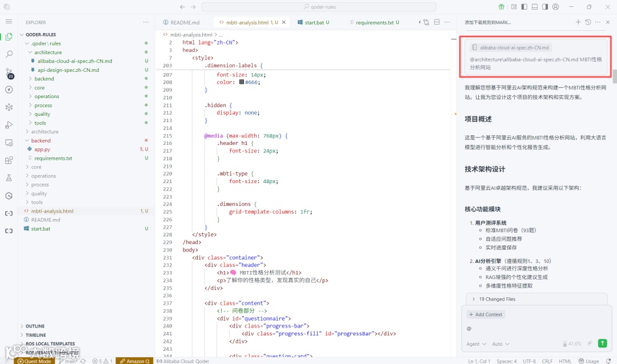This screenshot has height=364, width=617.
Task: Click the enhance prompt sparkle icon
Action: click(590, 343)
